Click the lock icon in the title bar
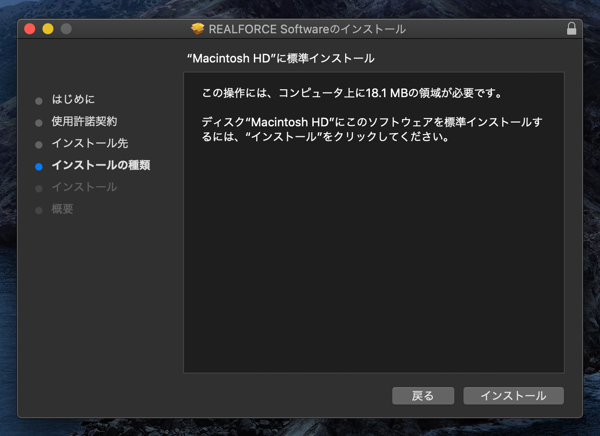Image resolution: width=600 pixels, height=436 pixels. [571, 29]
